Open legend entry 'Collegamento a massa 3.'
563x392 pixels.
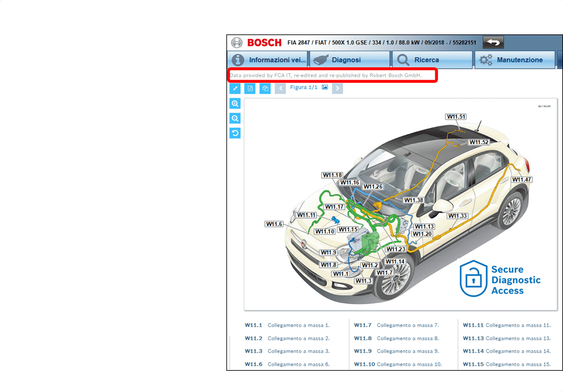click(x=299, y=351)
